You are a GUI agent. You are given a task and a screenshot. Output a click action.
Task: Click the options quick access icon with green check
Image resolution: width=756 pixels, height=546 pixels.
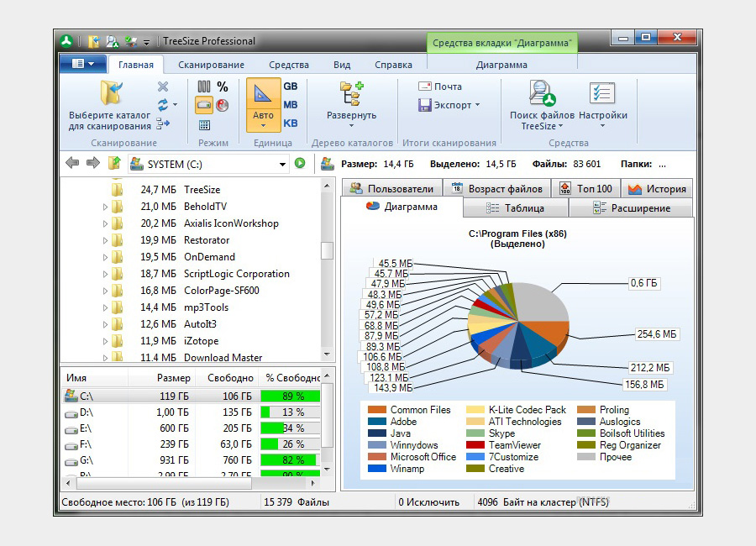[131, 42]
